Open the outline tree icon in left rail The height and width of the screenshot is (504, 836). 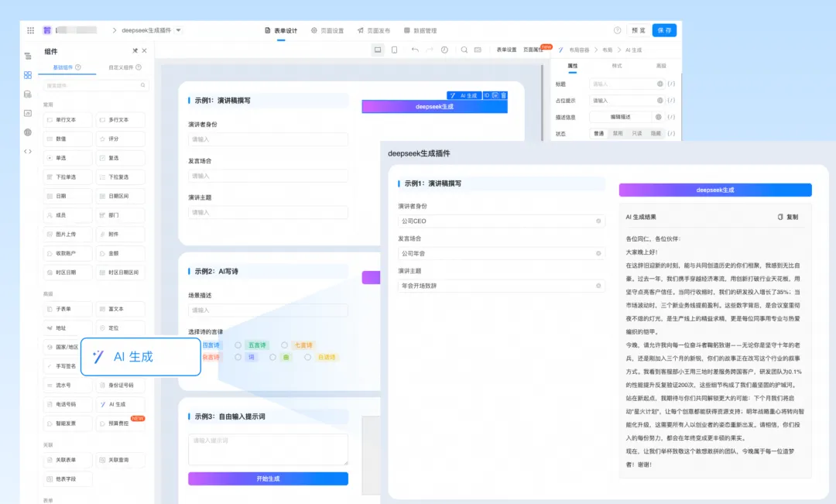coord(28,56)
